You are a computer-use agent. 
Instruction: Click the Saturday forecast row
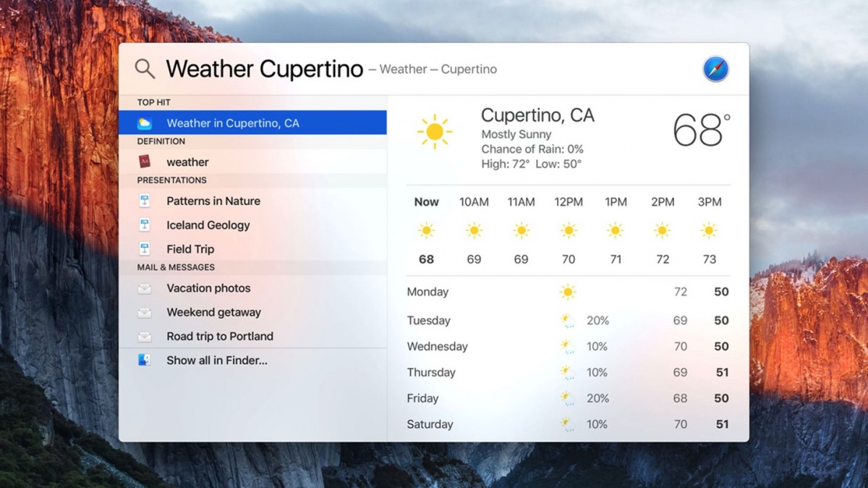(568, 424)
